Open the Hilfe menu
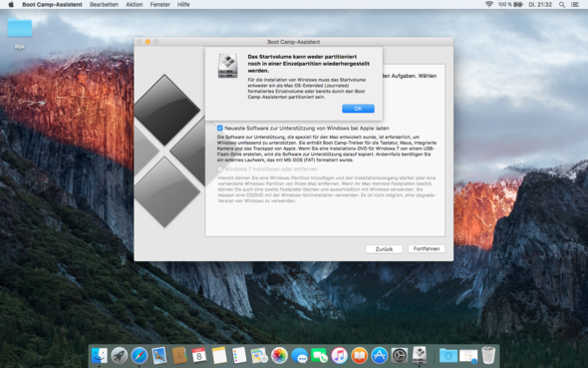 [x=183, y=5]
